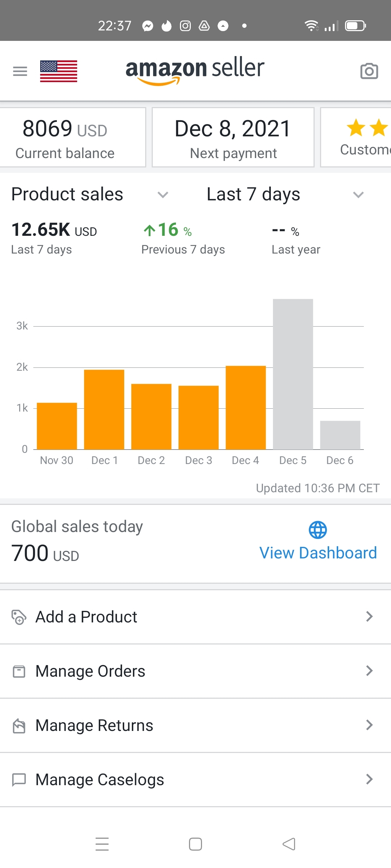Tap the Current balance card
This screenshot has width=391, height=868.
click(72, 137)
